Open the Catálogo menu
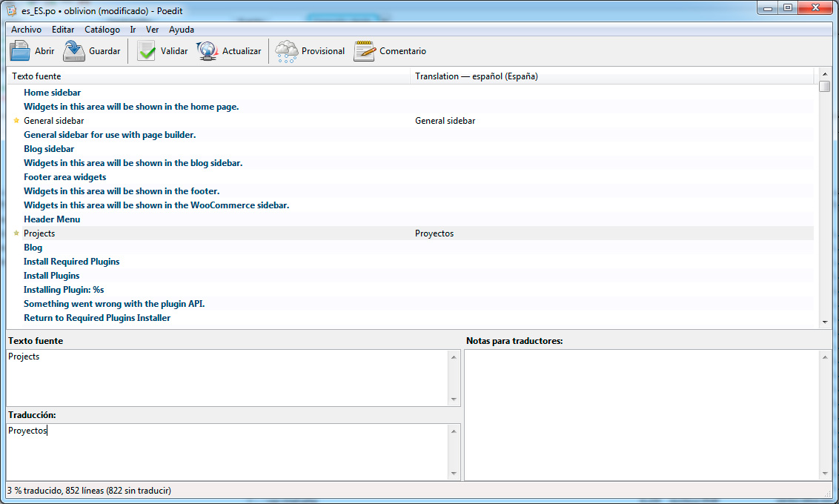 102,30
